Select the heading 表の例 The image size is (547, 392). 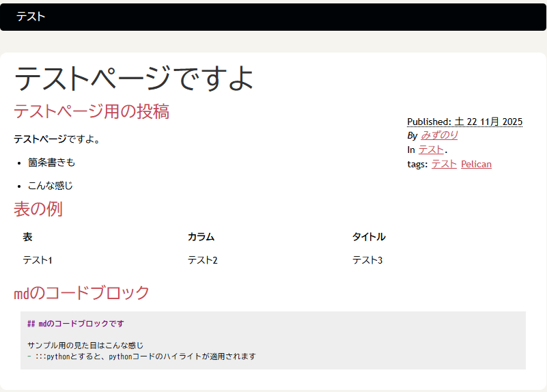pyautogui.click(x=38, y=209)
